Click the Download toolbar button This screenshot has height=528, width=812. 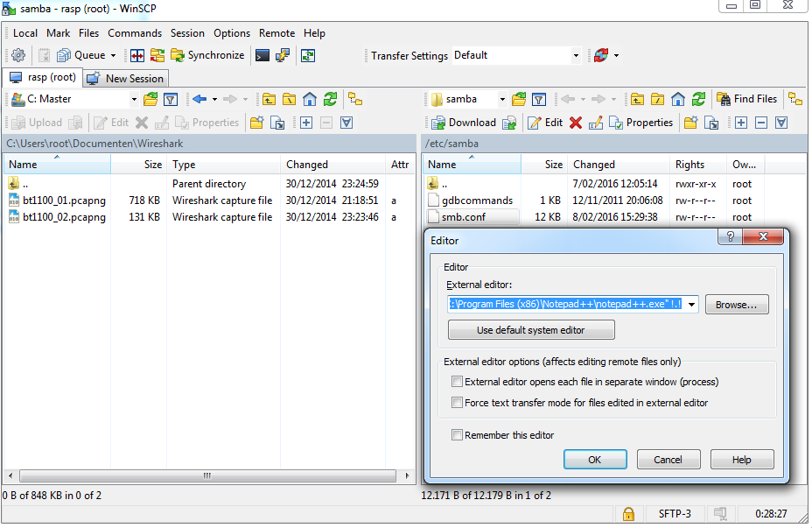463,123
